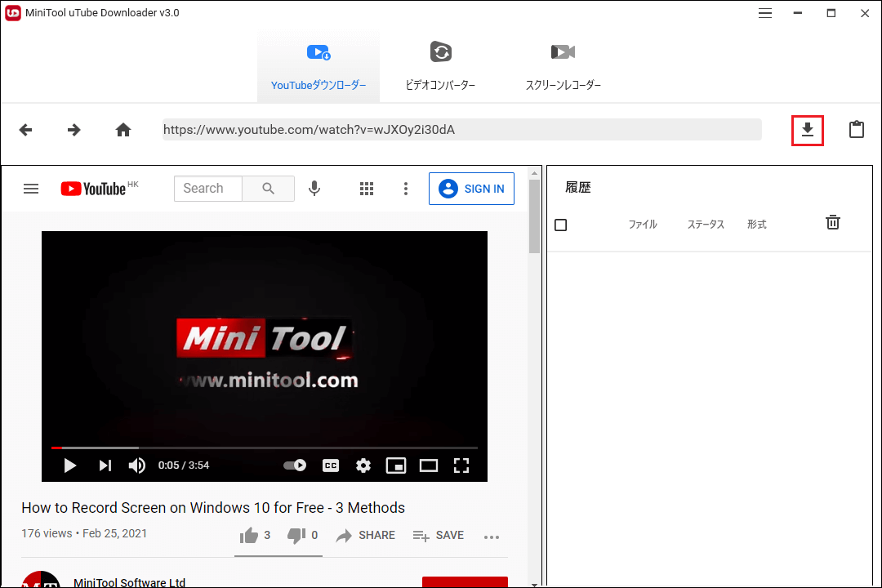
Task: Paste URL using the clipboard icon
Action: pyautogui.click(x=856, y=129)
